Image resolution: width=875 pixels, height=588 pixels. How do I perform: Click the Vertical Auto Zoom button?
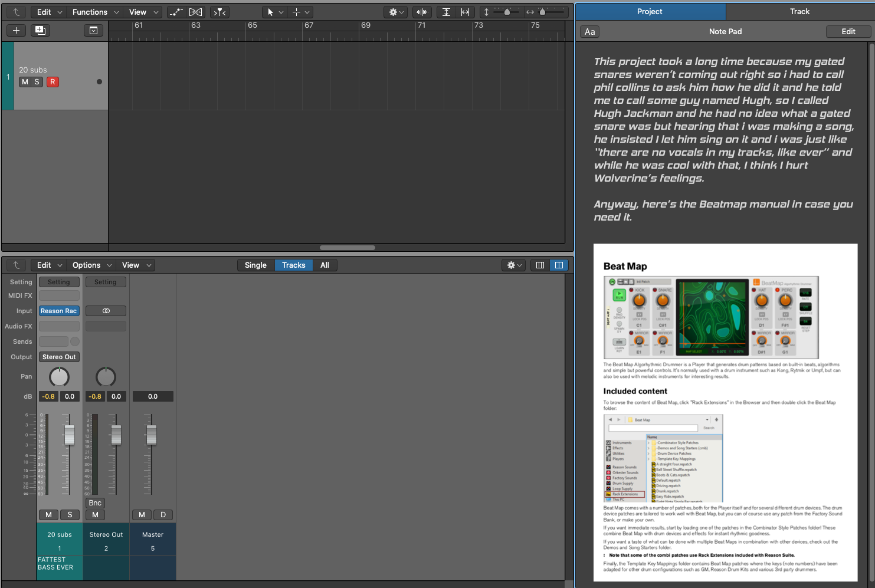click(447, 12)
